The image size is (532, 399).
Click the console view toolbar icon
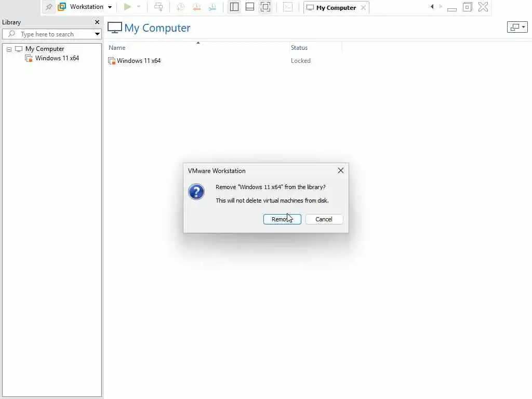point(288,7)
